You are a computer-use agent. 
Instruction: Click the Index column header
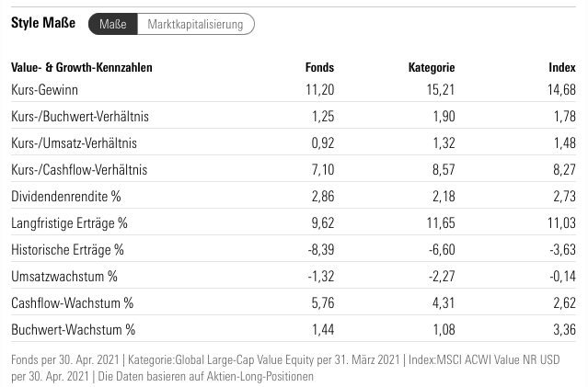[561, 67]
